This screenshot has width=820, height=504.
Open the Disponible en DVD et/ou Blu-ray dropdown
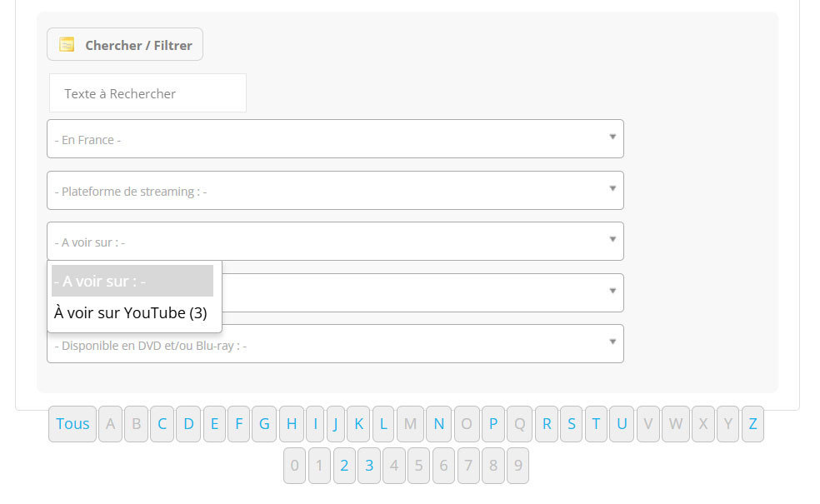point(335,344)
